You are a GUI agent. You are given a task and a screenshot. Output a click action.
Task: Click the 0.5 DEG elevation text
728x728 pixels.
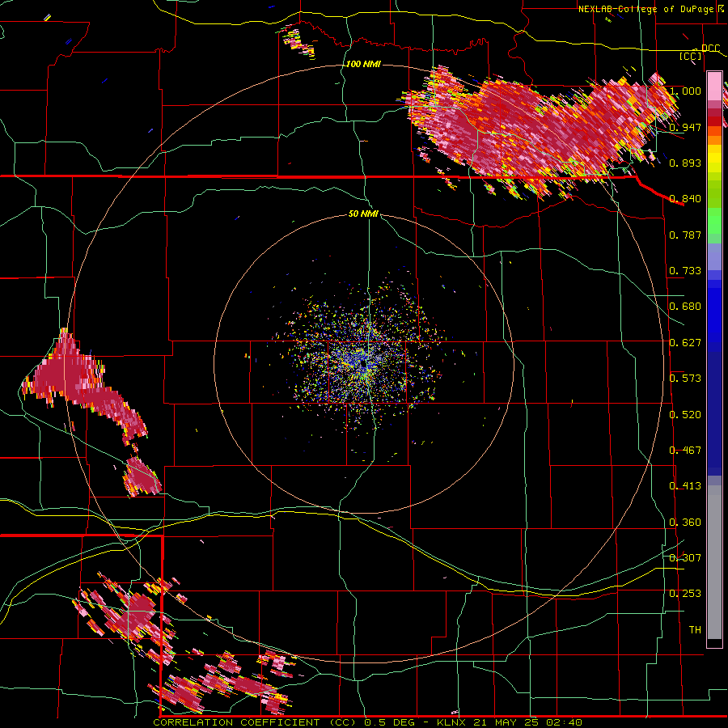[388, 722]
